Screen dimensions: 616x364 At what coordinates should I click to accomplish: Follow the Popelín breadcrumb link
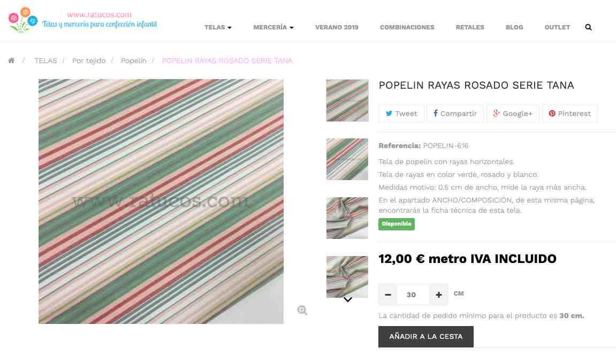click(x=134, y=60)
